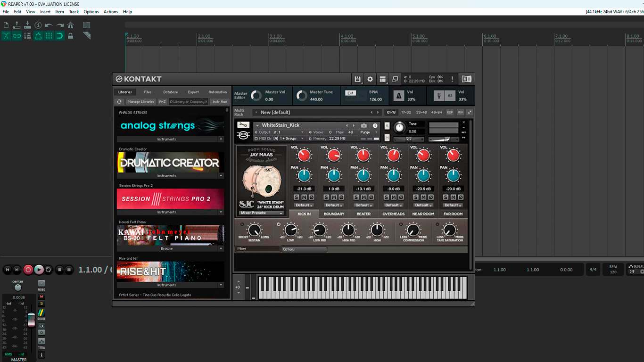Open Kontakt settings gear icon
644x362 pixels.
click(370, 79)
